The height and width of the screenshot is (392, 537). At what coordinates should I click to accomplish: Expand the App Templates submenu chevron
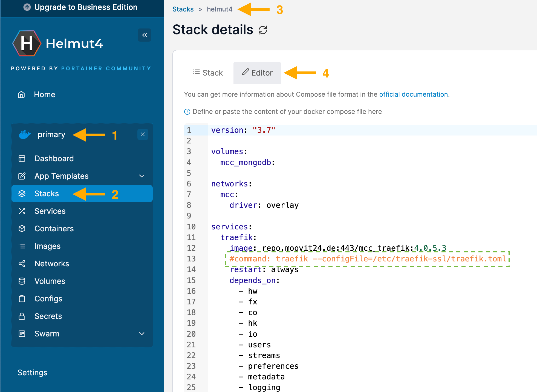click(142, 176)
